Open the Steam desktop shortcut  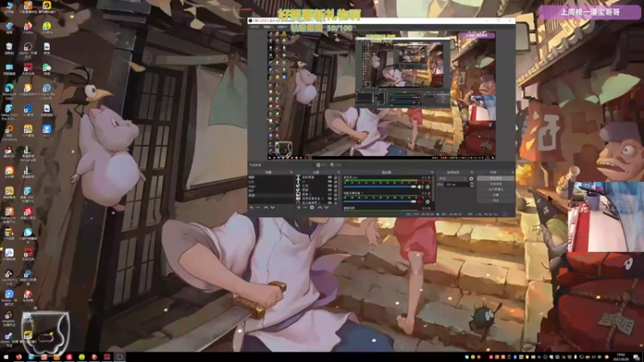point(9,338)
